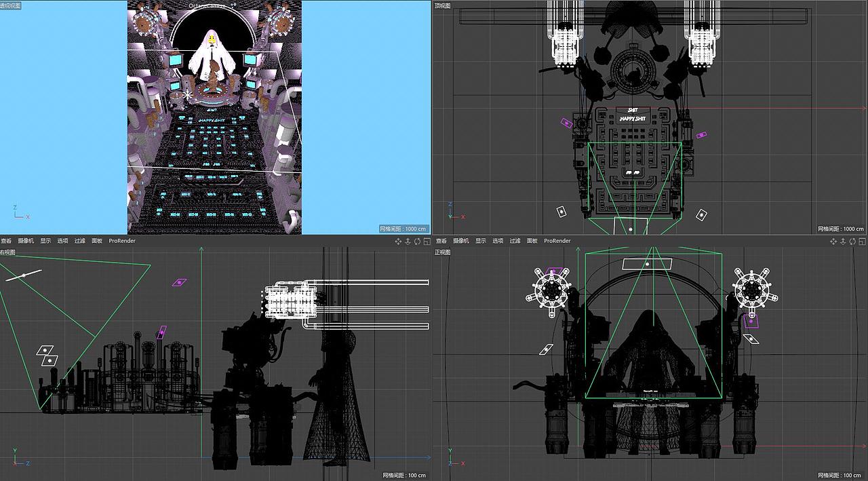Screen dimensions: 868x481
Task: Select the camera object at the bottom of the top view
Action: tap(631, 227)
